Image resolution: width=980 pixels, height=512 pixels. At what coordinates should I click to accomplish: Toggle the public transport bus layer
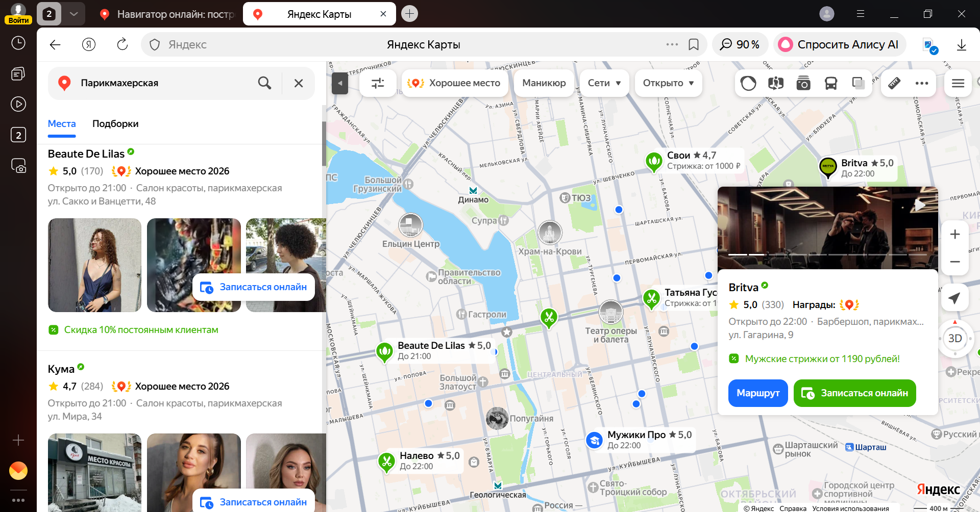(830, 83)
